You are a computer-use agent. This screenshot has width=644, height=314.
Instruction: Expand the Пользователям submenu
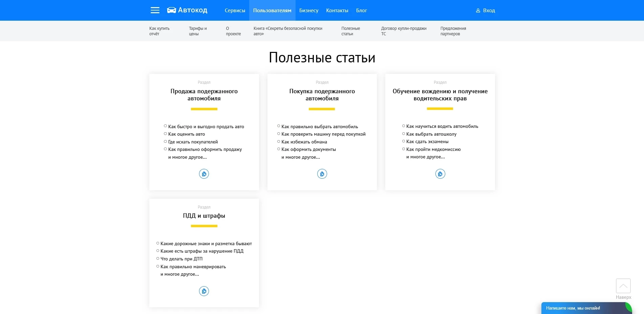[272, 11]
